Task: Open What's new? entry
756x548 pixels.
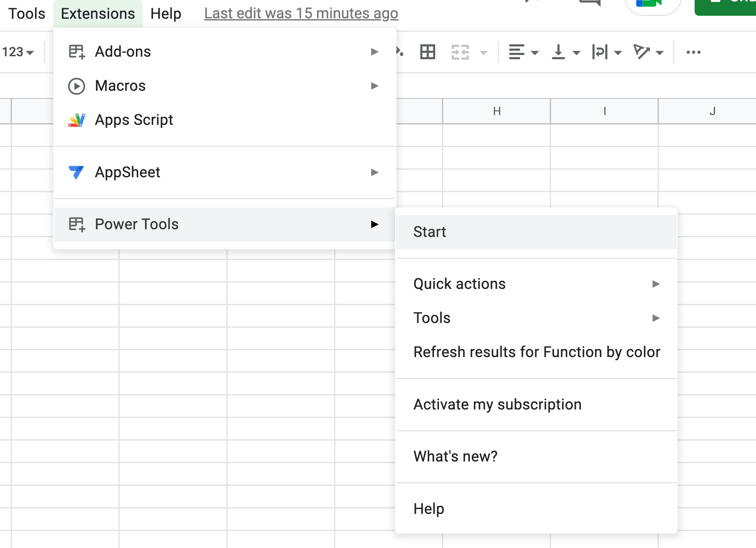Action: 536,456
